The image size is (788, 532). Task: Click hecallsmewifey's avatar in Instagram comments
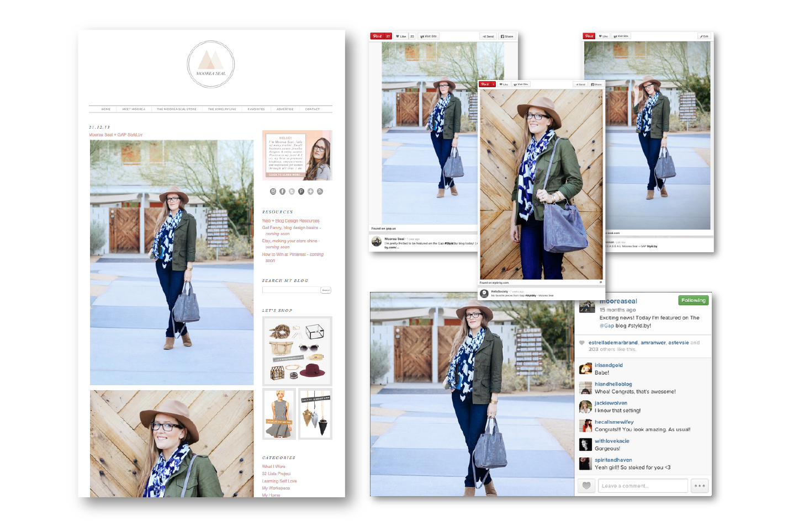[585, 425]
